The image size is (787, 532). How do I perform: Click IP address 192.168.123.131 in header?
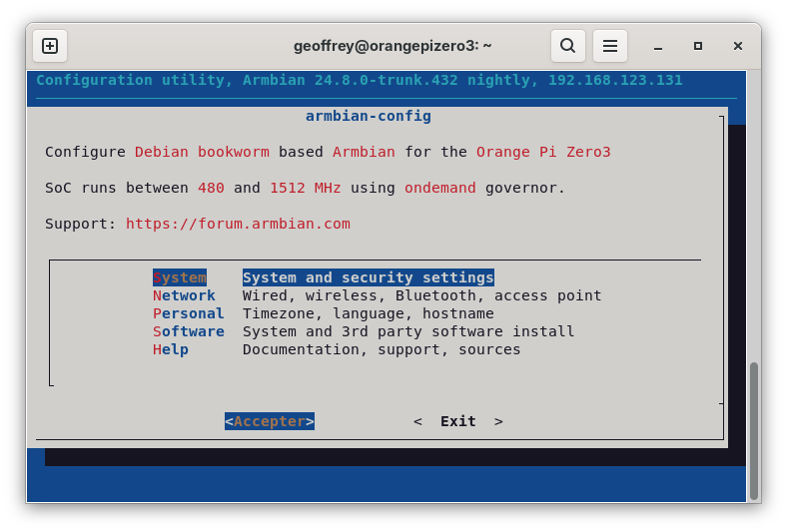tap(615, 80)
